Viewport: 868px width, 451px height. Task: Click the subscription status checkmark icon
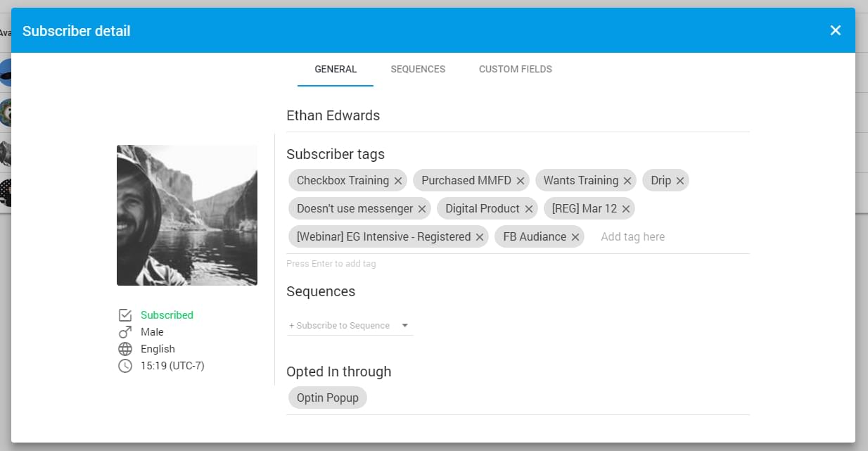[125, 315]
